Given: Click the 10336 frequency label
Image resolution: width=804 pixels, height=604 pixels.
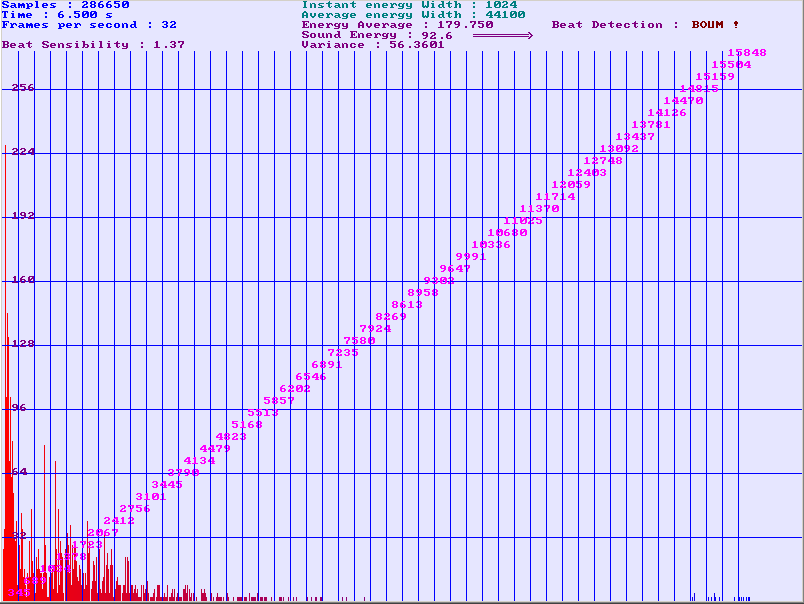Looking at the screenshot, I should coord(491,245).
